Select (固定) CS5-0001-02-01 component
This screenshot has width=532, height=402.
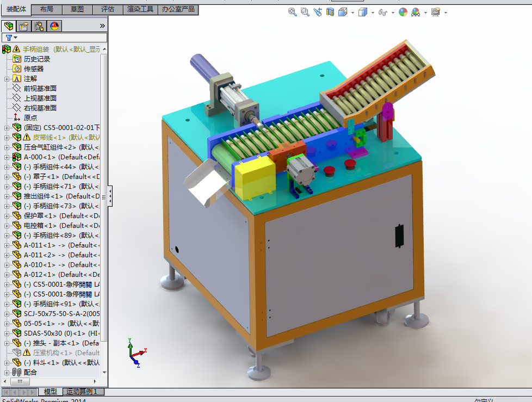(x=61, y=127)
